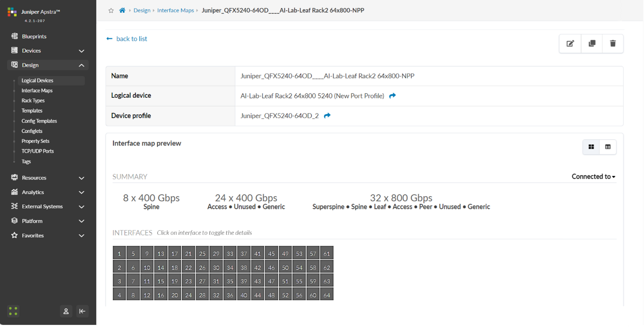Click the delete trash icon
The image size is (644, 327).
(x=613, y=44)
